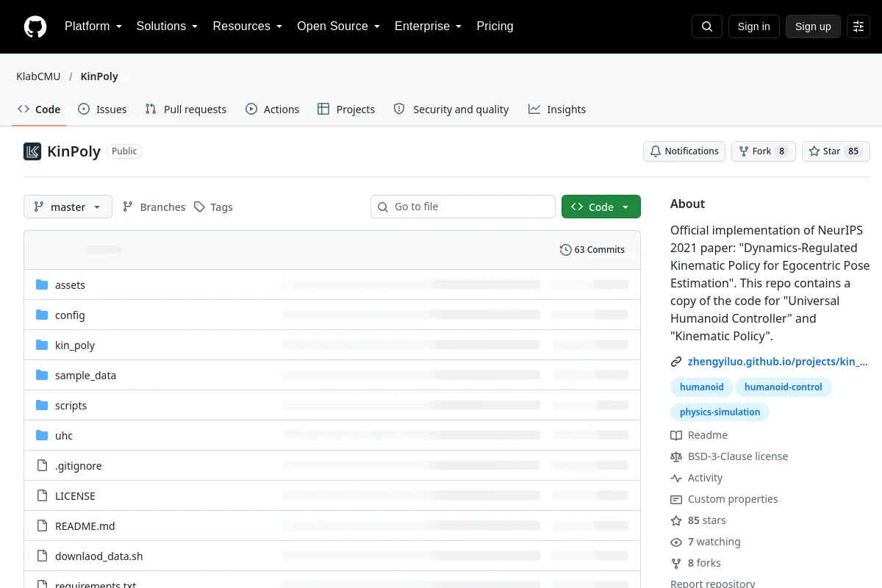View the Tags list
Image resolution: width=882 pixels, height=588 pixels.
(x=213, y=207)
